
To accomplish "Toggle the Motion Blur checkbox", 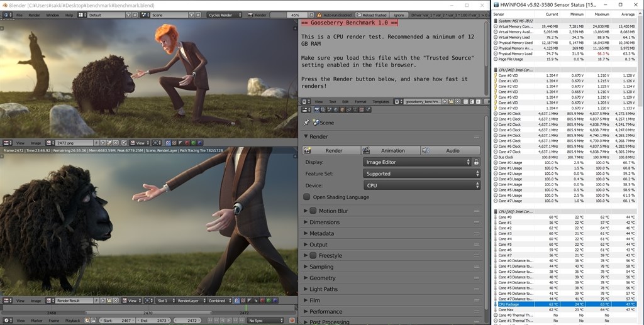I will [x=313, y=211].
